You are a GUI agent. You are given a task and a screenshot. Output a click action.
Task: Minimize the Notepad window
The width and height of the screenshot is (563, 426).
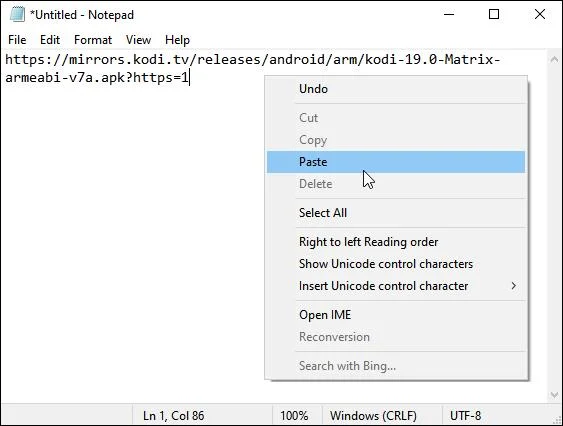pyautogui.click(x=449, y=14)
